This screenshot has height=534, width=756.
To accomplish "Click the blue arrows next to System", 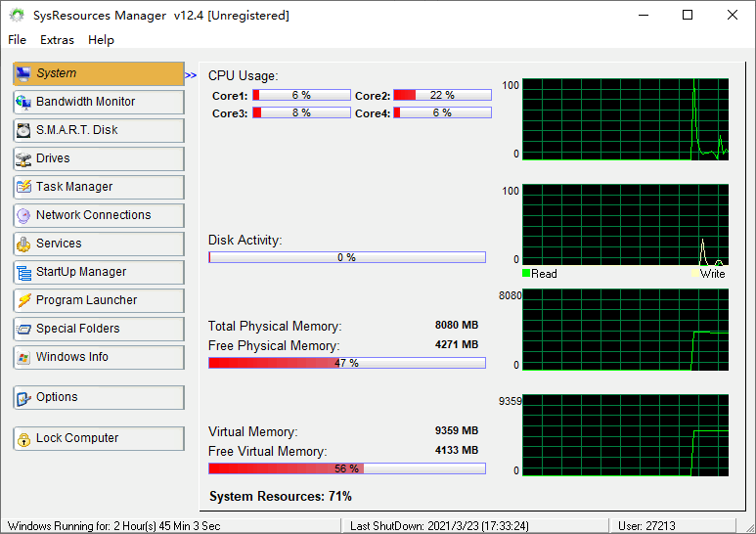I will (191, 73).
